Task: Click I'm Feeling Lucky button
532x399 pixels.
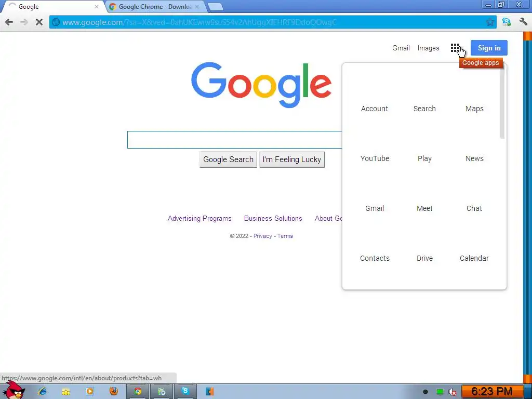Action: pyautogui.click(x=292, y=159)
